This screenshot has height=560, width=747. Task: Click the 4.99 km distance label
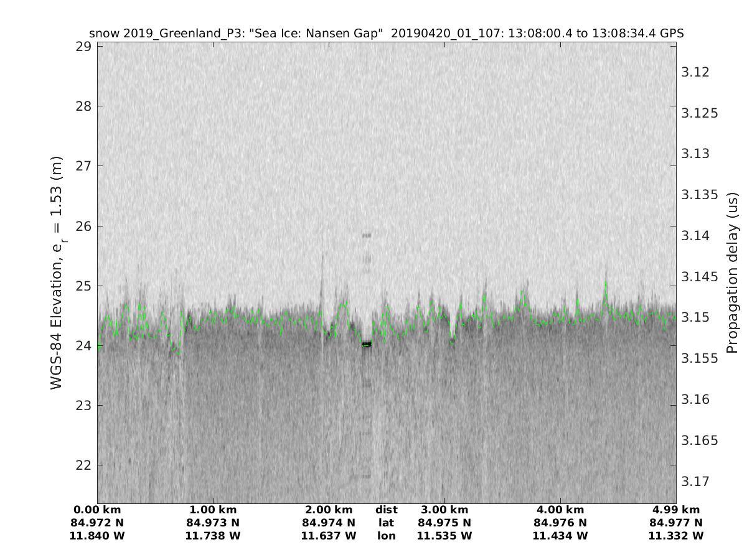[x=675, y=510]
